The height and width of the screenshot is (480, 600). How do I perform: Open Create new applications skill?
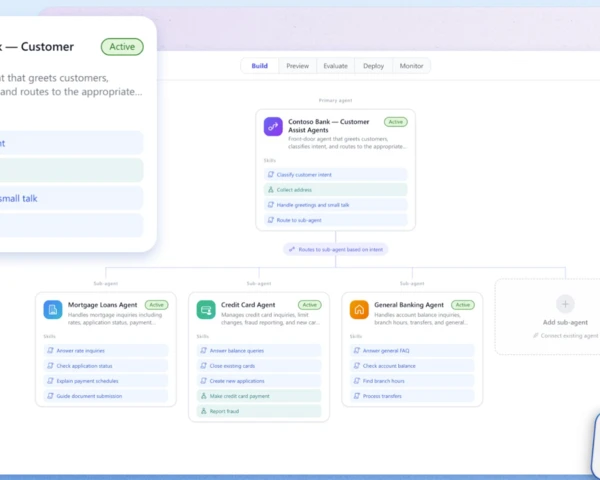point(259,381)
